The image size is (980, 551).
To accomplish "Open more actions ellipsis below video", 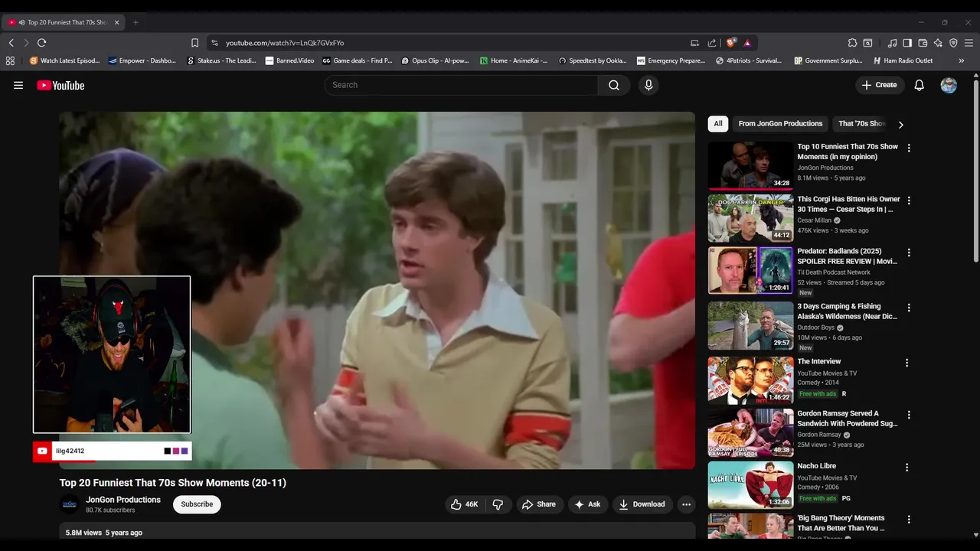I will (686, 504).
